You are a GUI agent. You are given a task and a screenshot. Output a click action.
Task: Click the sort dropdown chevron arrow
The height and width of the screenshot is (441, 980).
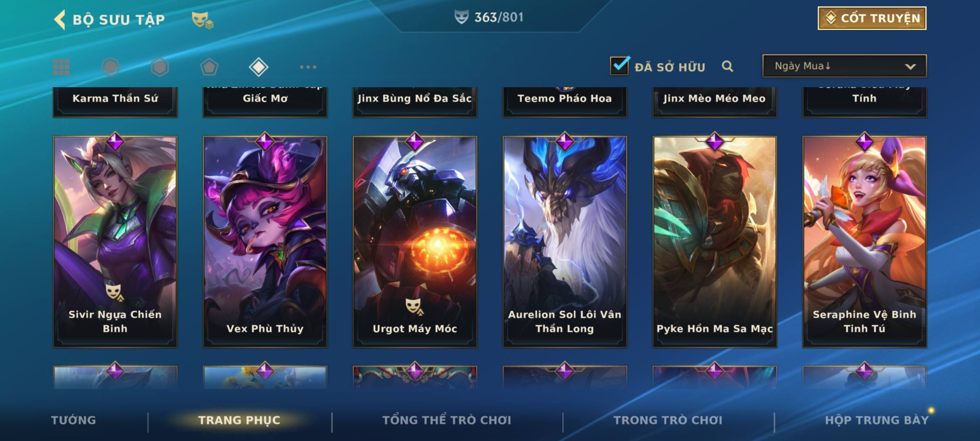910,67
